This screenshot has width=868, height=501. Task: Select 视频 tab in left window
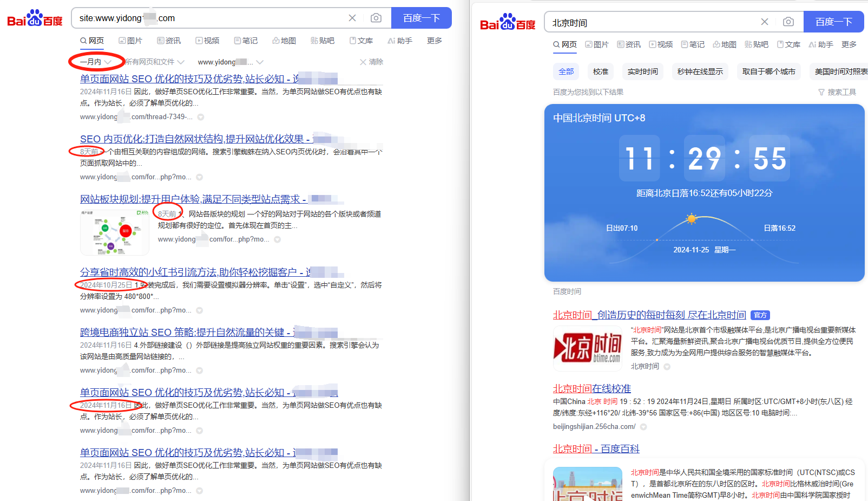click(x=207, y=41)
